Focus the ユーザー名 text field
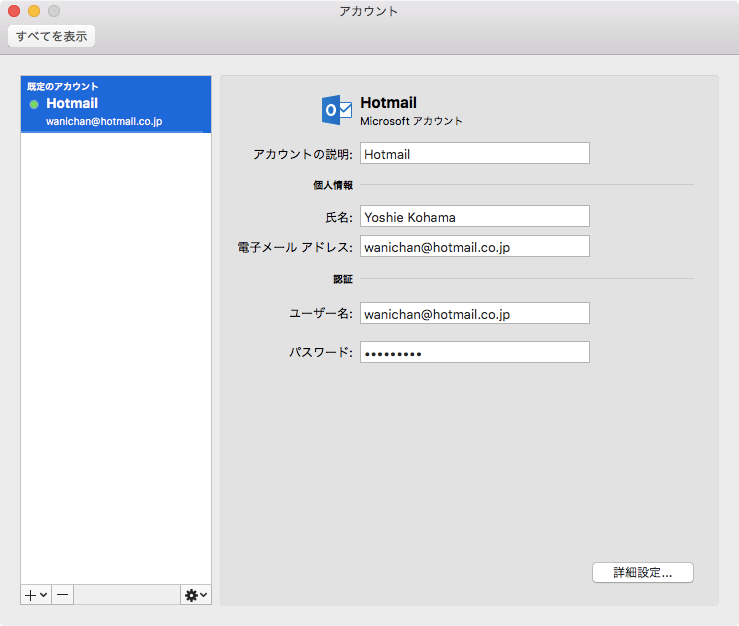Screen dimensions: 739x626 pos(474,313)
